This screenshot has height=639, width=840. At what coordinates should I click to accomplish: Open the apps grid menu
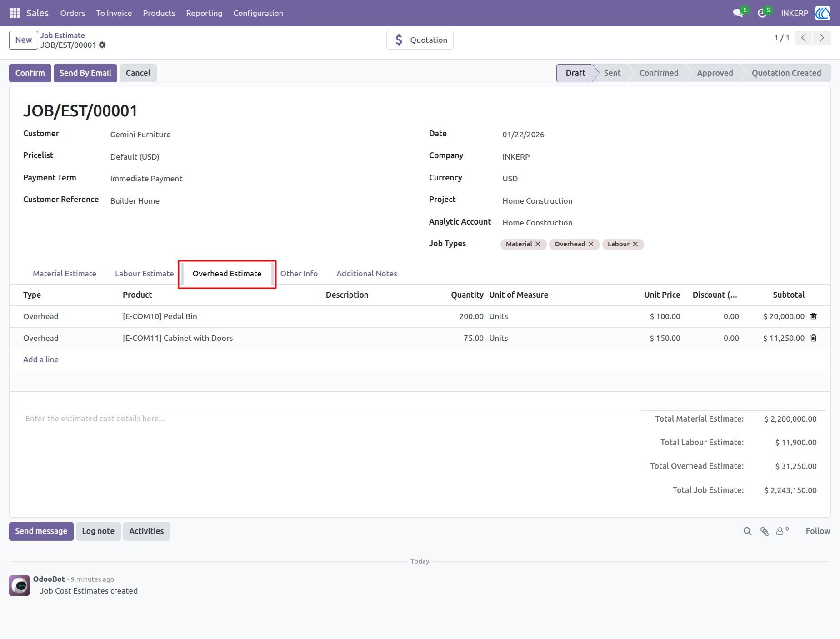click(x=15, y=13)
